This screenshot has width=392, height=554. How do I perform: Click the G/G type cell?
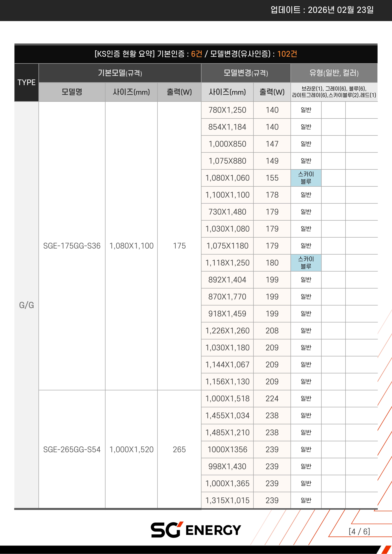click(x=26, y=305)
